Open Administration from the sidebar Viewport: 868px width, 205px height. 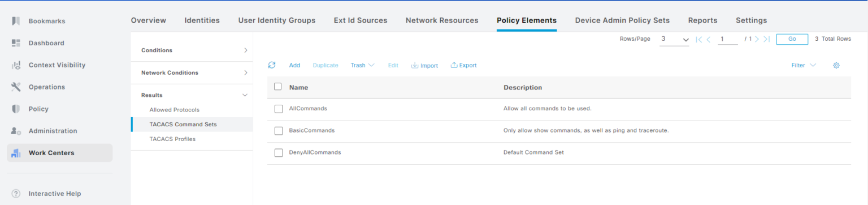point(53,131)
